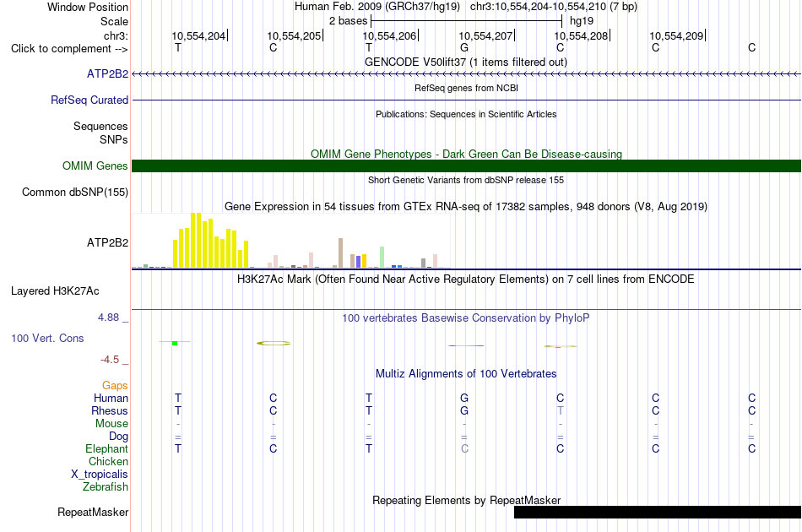Image resolution: width=802 pixels, height=532 pixels.
Task: Click the 'RefSeq genes from NCBI' track title
Action: pos(466,88)
